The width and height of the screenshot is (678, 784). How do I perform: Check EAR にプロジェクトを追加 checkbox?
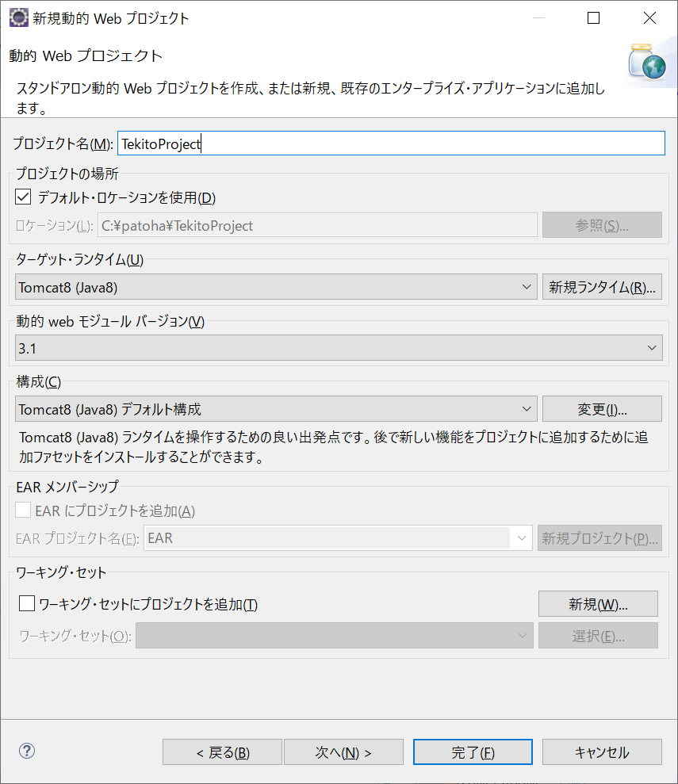point(23,510)
